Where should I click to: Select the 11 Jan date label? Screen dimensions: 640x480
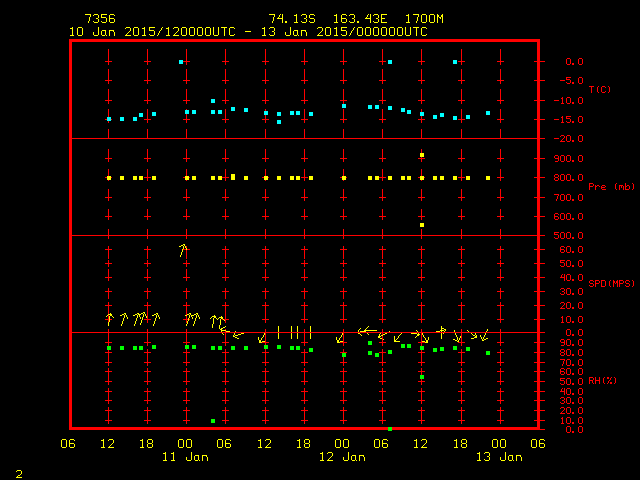pyautogui.click(x=185, y=457)
